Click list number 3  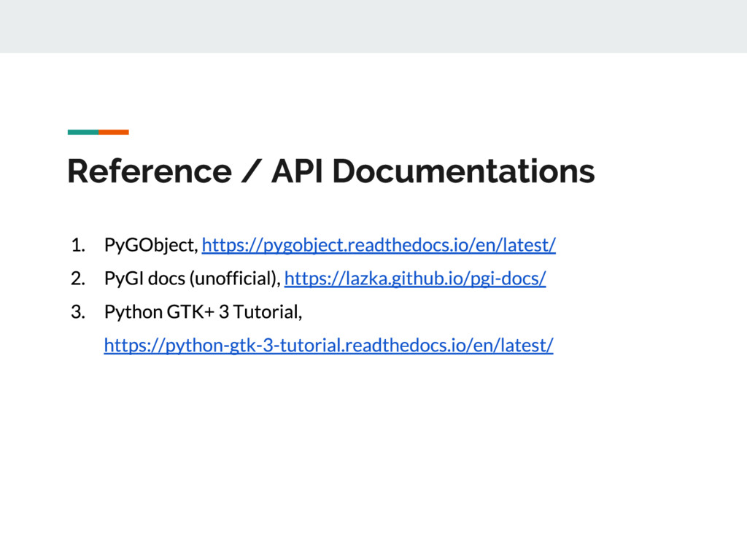[77, 312]
